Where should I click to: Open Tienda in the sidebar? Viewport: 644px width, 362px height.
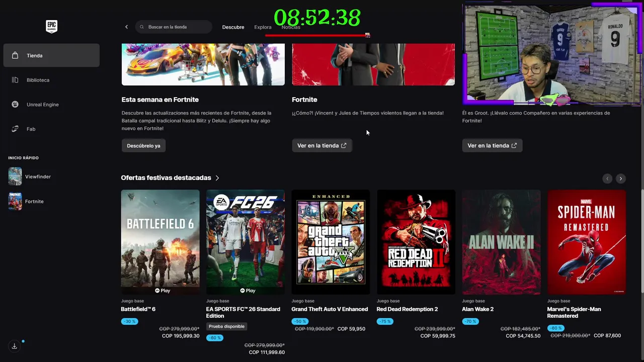pyautogui.click(x=51, y=55)
